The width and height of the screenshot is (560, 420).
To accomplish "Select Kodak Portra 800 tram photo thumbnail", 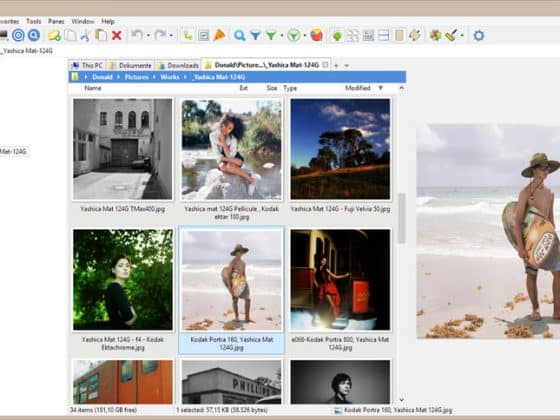I will point(340,280).
